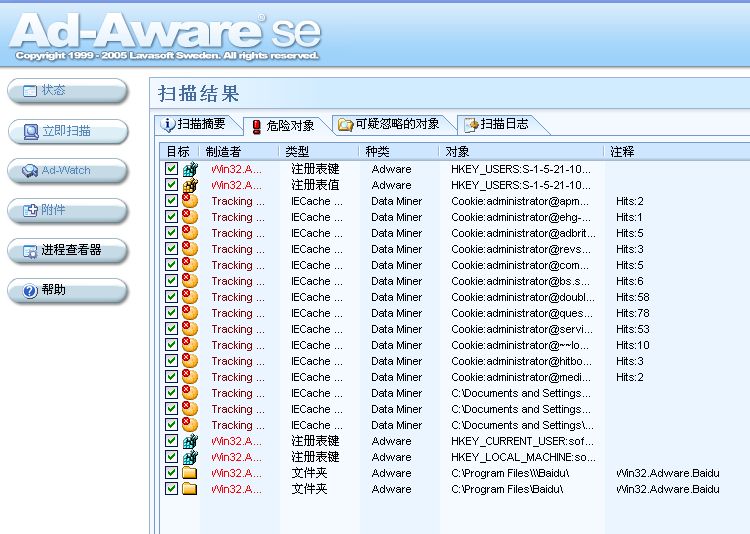Open the 附件 add-ons page
The height and width of the screenshot is (534, 750).
coord(68,211)
